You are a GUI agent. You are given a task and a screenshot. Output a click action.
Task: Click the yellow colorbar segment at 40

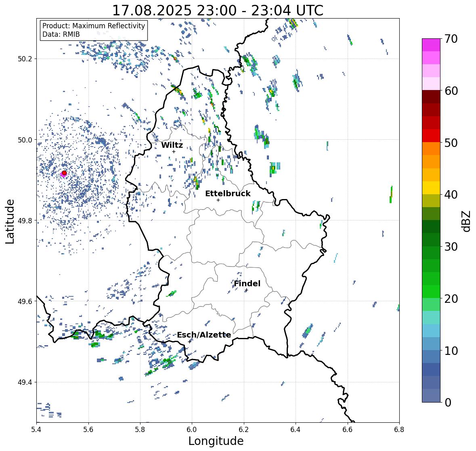(431, 188)
